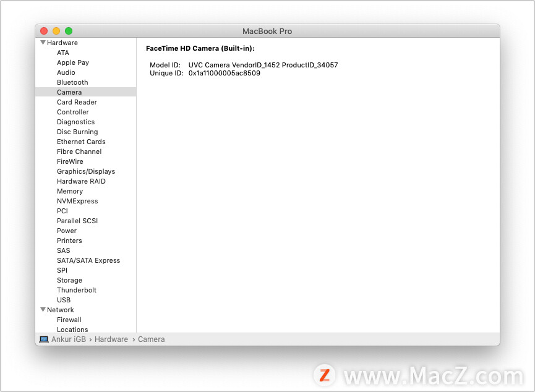Screen dimensions: 535x392
Task: Select Power in the sidebar
Action: click(x=67, y=231)
